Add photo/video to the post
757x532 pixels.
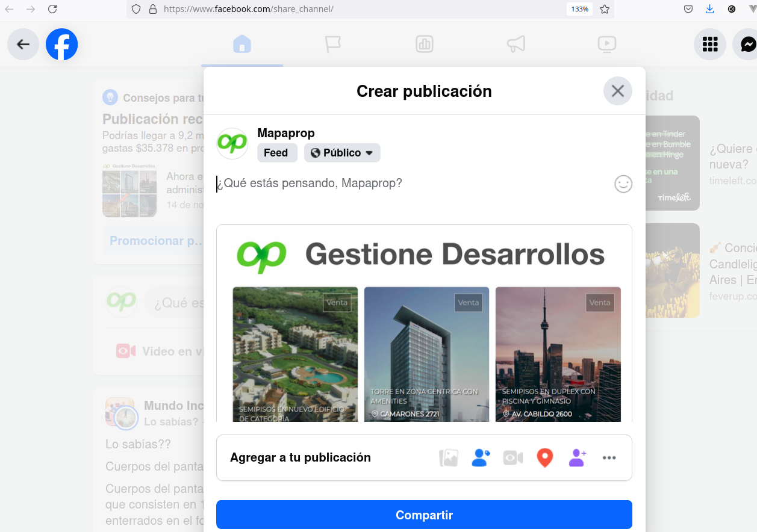click(449, 458)
